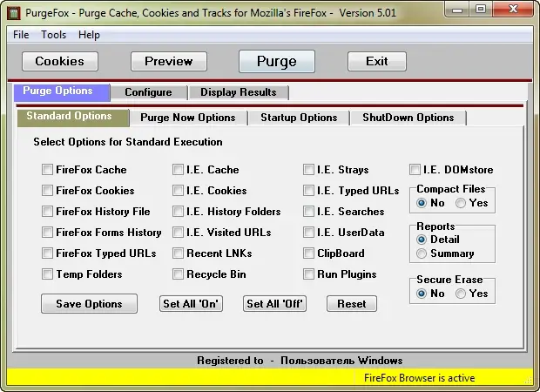Check the I.E. UserData option

coord(308,233)
